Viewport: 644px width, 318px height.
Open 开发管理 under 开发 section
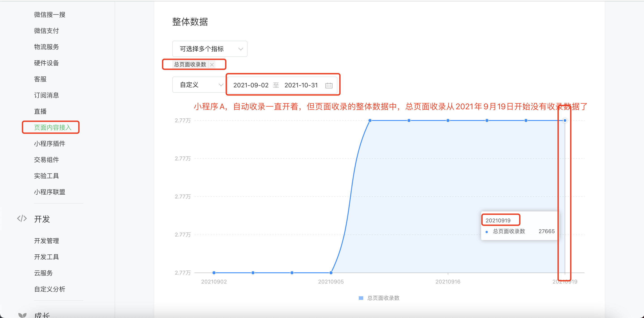(x=46, y=241)
